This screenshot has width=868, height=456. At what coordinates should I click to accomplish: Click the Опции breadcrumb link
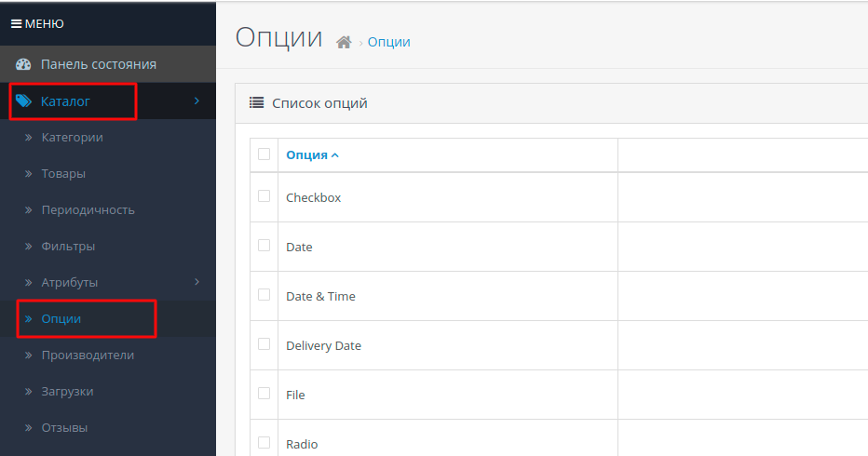click(x=388, y=42)
